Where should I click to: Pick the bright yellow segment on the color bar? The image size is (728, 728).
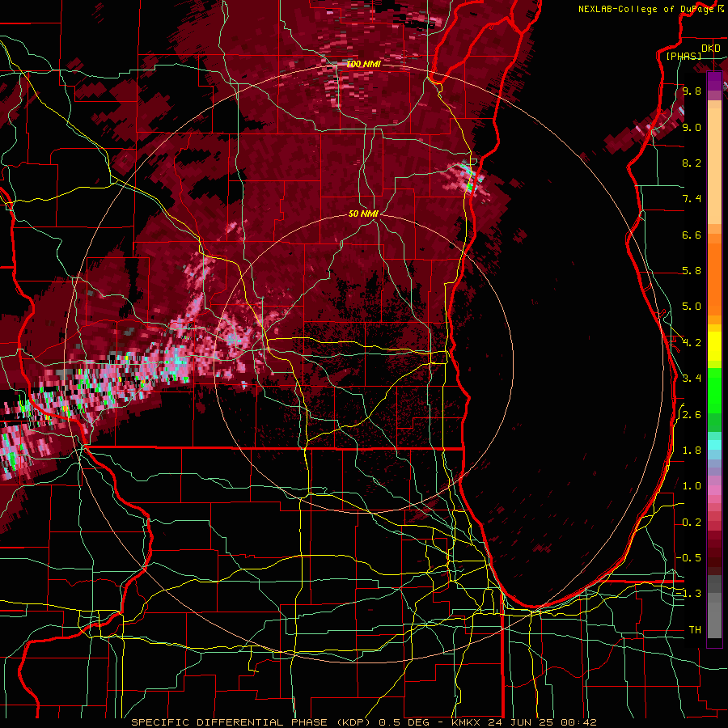point(714,346)
